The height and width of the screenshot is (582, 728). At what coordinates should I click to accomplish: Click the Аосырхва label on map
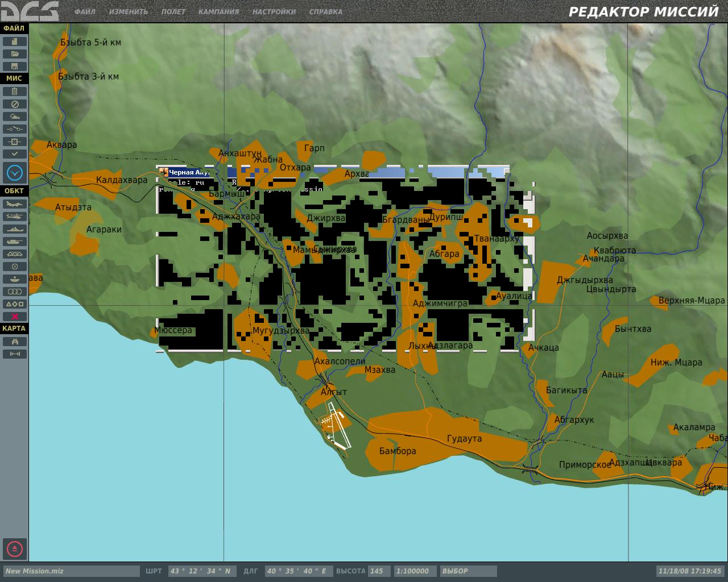607,236
